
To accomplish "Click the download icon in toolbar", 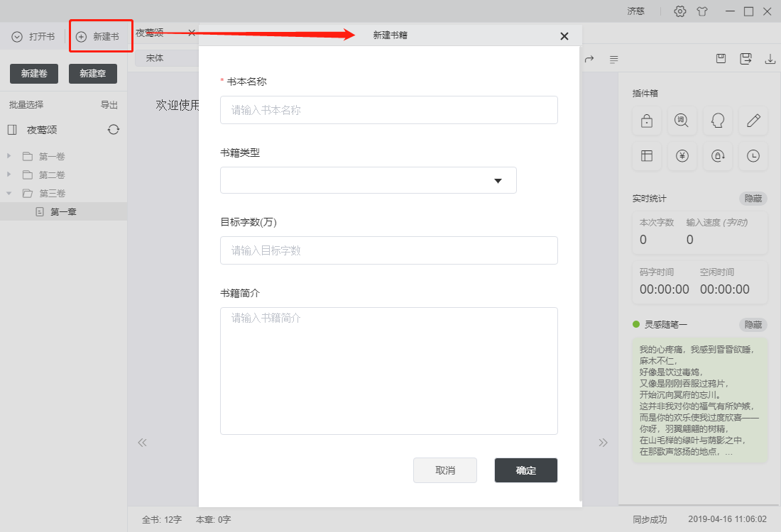I will (x=770, y=59).
